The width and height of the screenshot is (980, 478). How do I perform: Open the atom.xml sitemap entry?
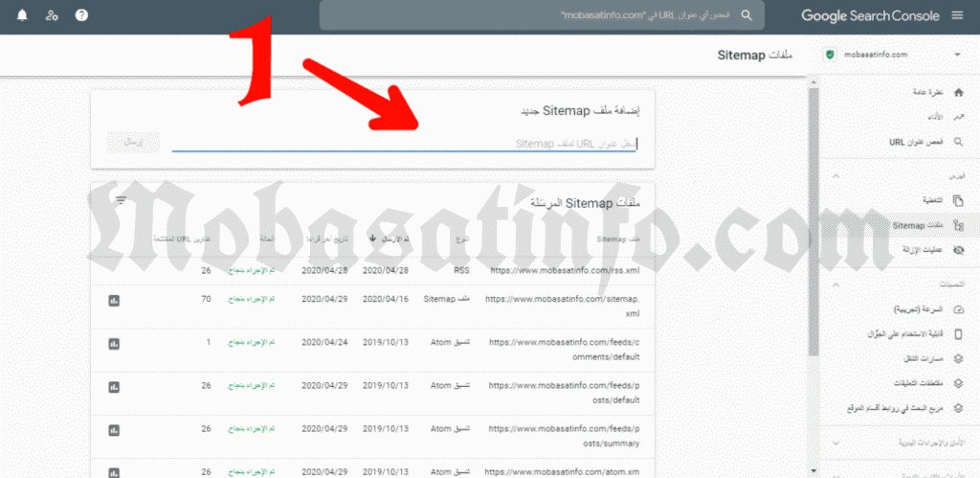click(x=562, y=472)
